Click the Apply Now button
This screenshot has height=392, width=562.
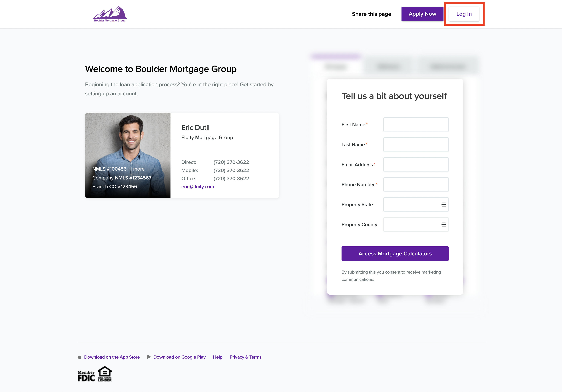(422, 14)
